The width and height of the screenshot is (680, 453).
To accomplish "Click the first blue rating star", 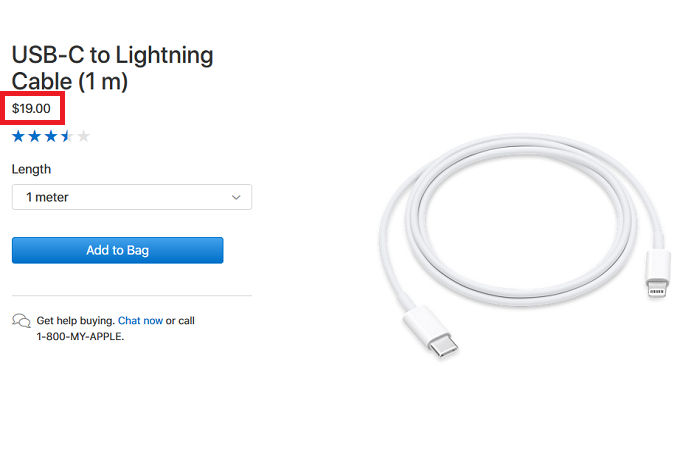I will click(x=19, y=137).
